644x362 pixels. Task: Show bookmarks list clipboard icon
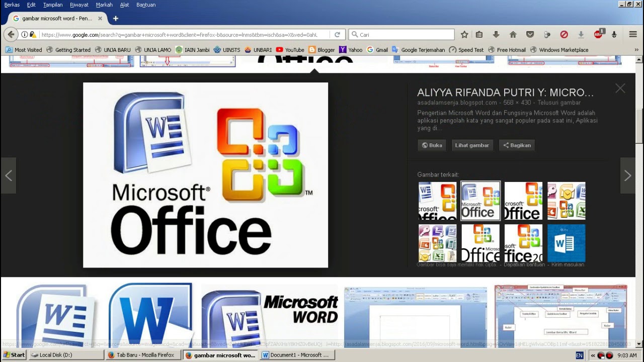[479, 35]
